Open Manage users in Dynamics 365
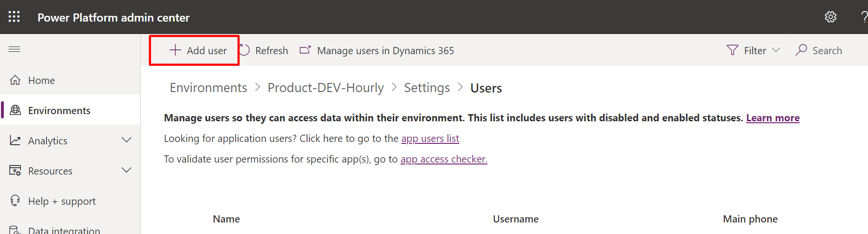This screenshot has width=868, height=234. click(385, 51)
